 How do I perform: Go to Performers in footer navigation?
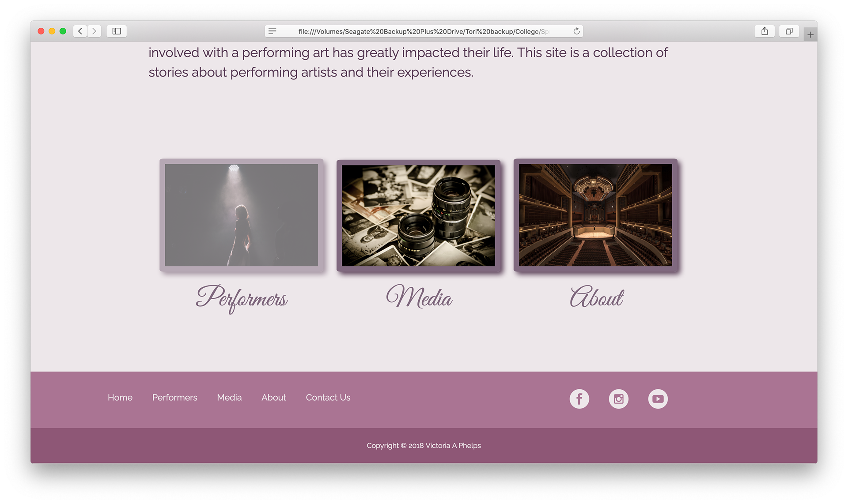pos(175,397)
